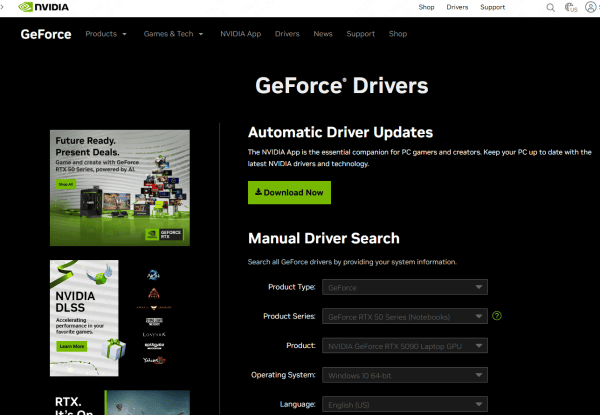Open the top bar Support link
The width and height of the screenshot is (600, 415).
[x=492, y=7]
